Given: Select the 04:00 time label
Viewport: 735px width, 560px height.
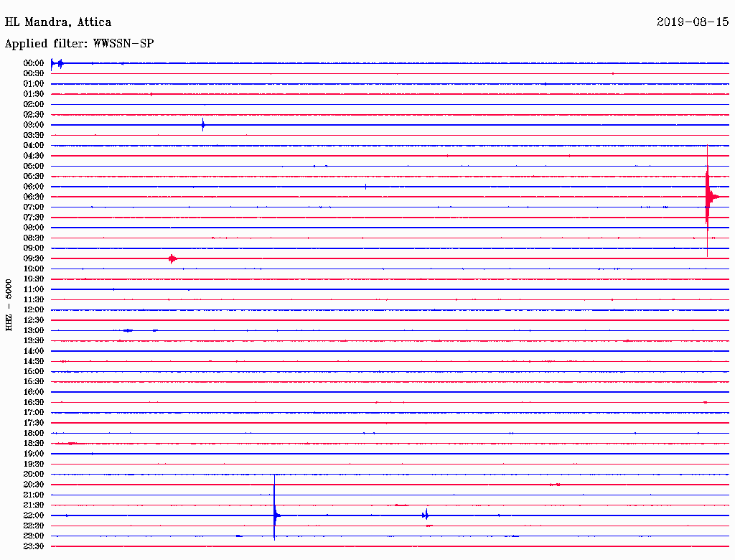Looking at the screenshot, I should [34, 146].
